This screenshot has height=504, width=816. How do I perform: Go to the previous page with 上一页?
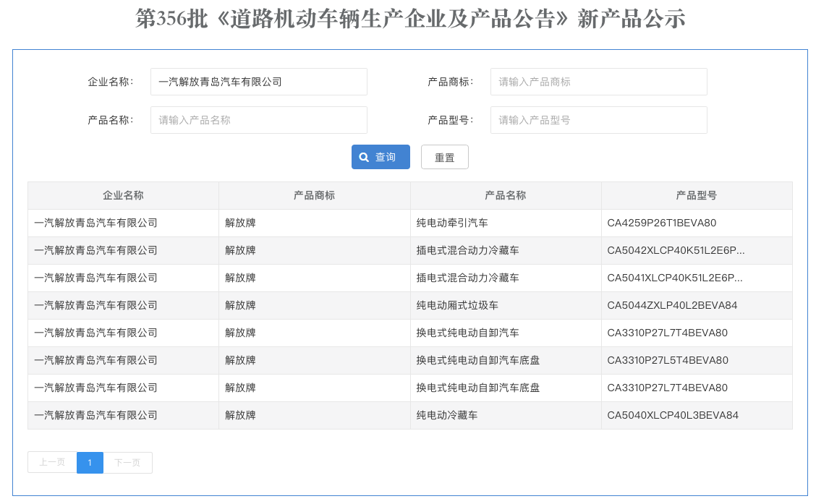click(52, 462)
